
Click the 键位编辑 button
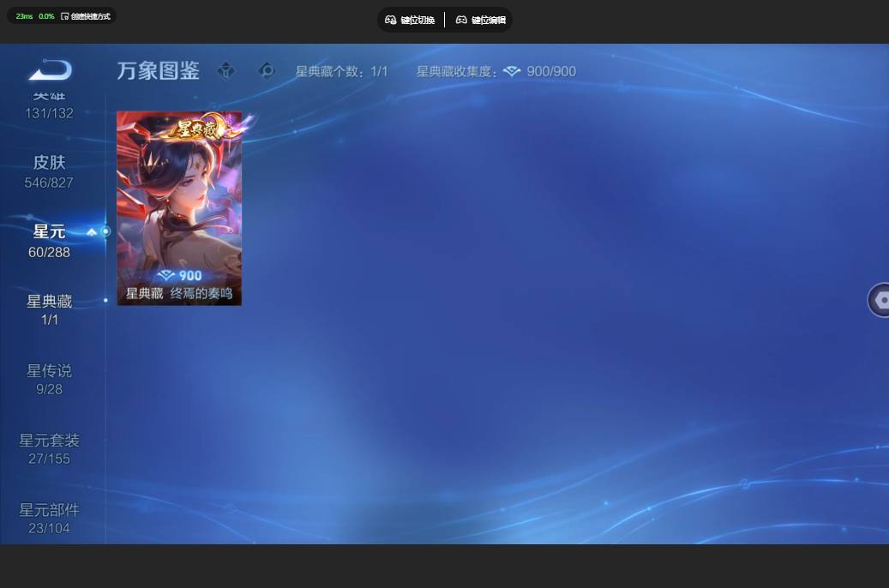pos(481,20)
